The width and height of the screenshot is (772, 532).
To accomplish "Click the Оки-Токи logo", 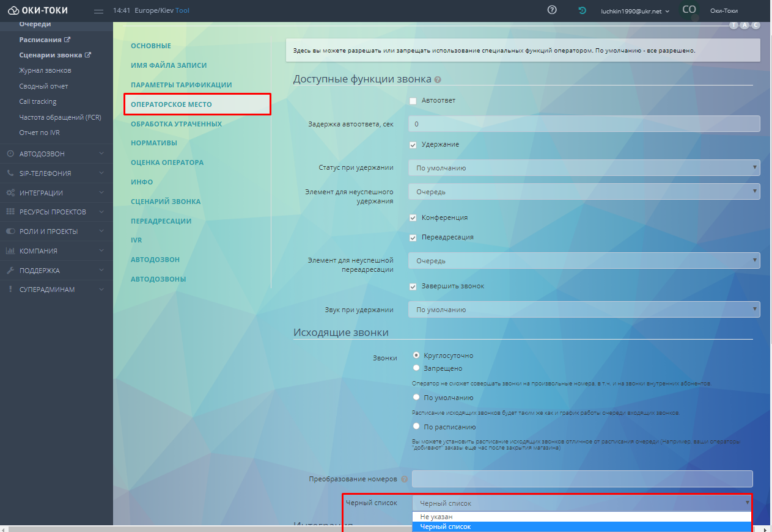I will tap(38, 10).
